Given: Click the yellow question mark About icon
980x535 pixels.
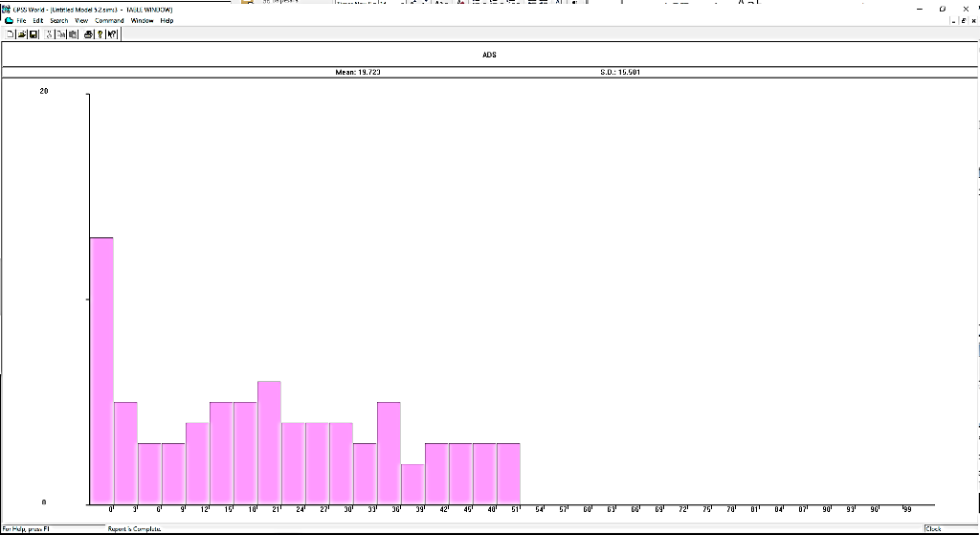Looking at the screenshot, I should coord(100,34).
